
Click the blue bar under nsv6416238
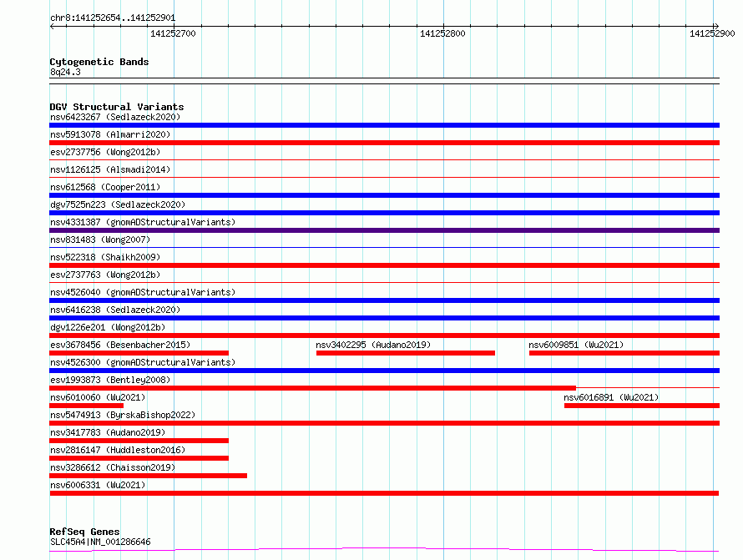tap(384, 318)
